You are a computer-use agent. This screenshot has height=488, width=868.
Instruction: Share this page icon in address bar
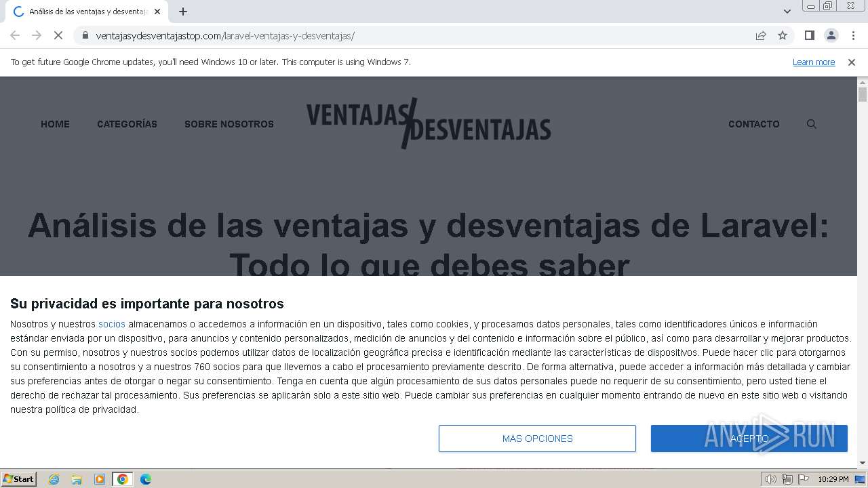coord(761,35)
